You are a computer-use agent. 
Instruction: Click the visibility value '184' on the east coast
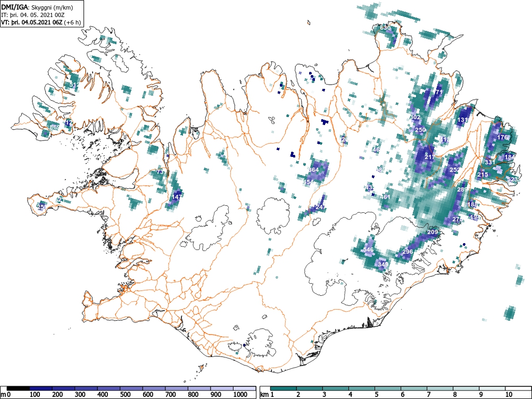pos(510,157)
